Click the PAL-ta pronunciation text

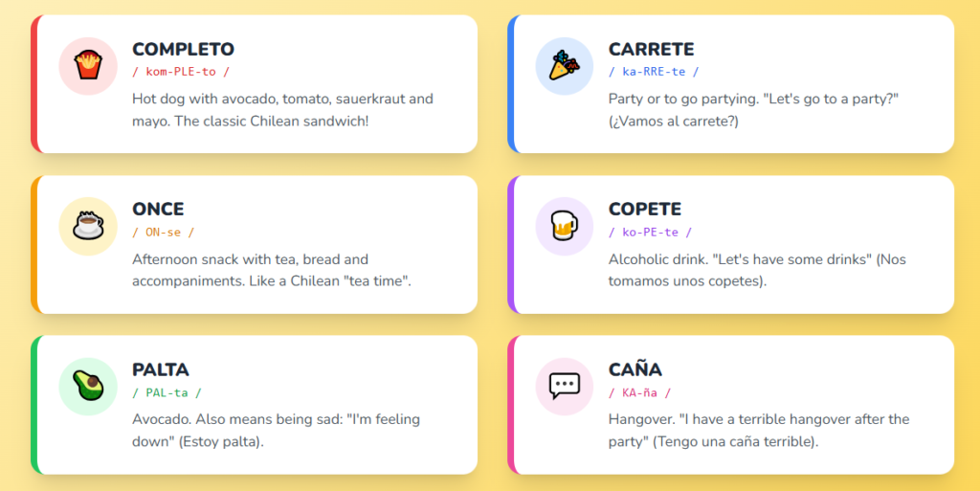[x=167, y=392]
